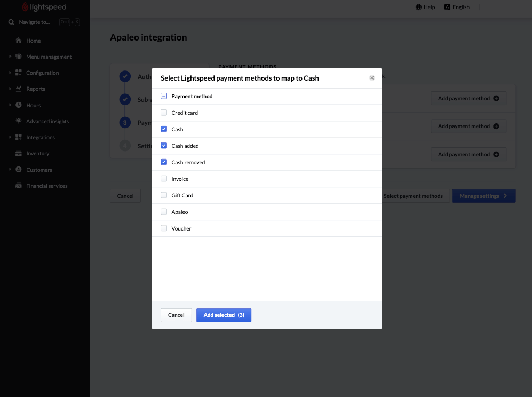This screenshot has width=532, height=397.
Task: Click plus icon on first Add payment method
Action: [x=496, y=98]
